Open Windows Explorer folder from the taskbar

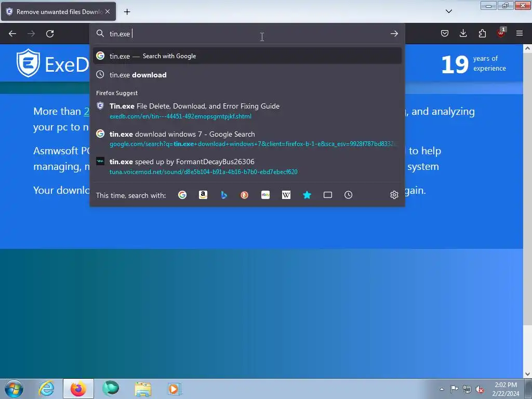click(x=143, y=389)
